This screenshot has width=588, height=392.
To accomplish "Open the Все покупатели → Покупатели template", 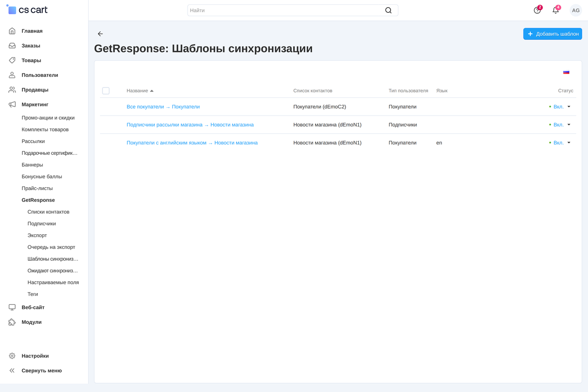I will pyautogui.click(x=163, y=107).
